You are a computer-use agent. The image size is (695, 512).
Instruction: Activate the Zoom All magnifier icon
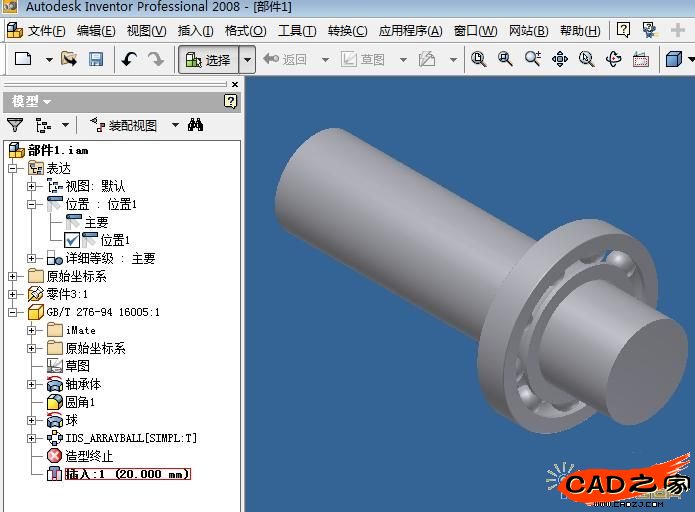coord(479,59)
